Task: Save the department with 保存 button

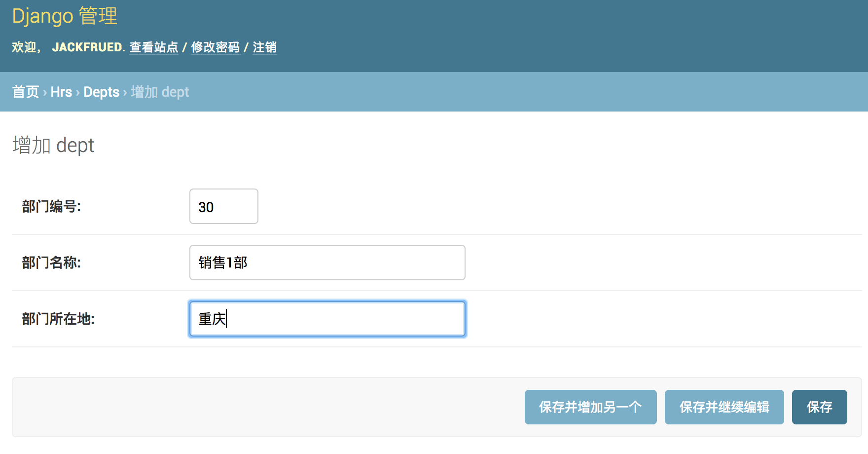Action: tap(819, 407)
